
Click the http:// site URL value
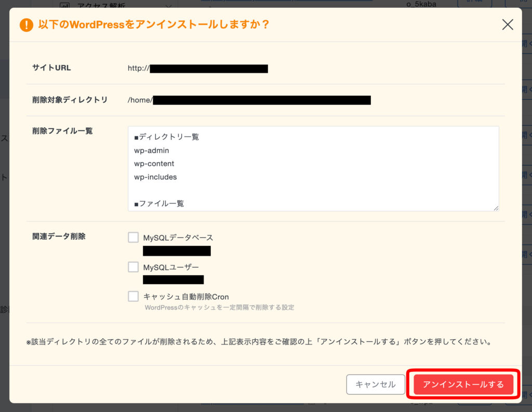click(139, 68)
